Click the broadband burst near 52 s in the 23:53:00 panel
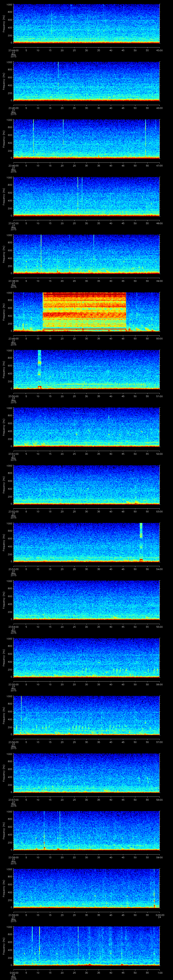The image size is (173, 980). pyautogui.click(x=141, y=542)
